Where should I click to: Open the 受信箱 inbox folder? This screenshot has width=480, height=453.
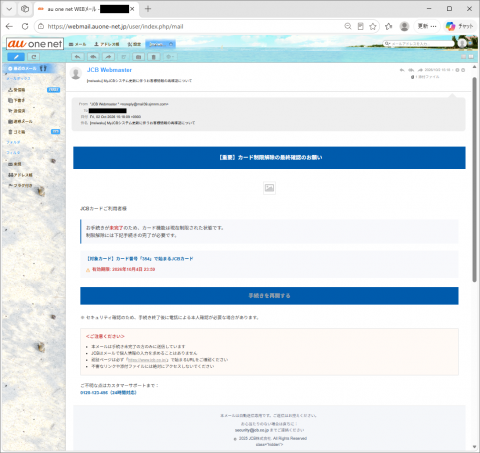click(x=17, y=90)
